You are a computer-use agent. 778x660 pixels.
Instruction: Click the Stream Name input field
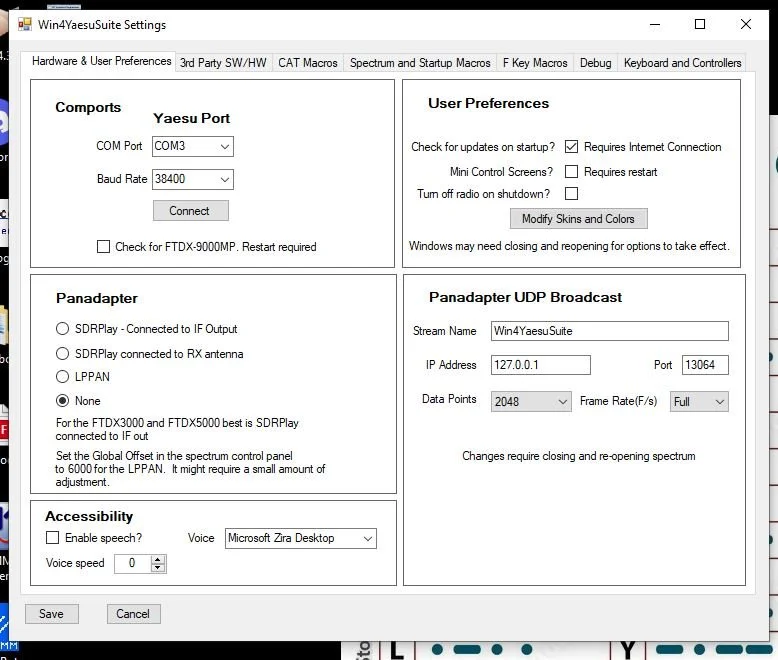pyautogui.click(x=610, y=331)
